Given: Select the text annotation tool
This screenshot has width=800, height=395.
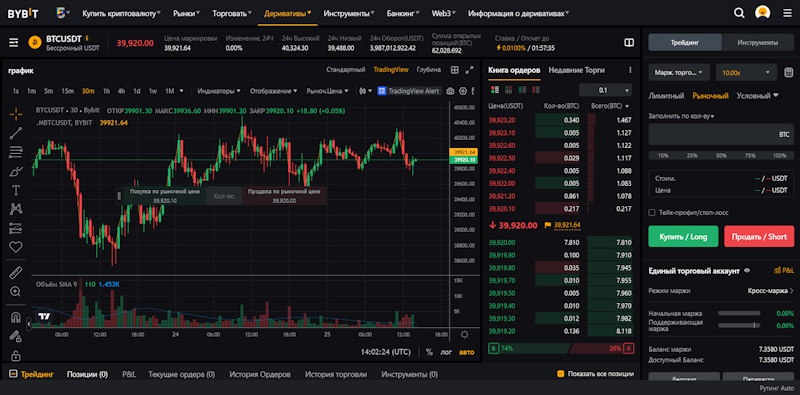Looking at the screenshot, I should coord(16,190).
